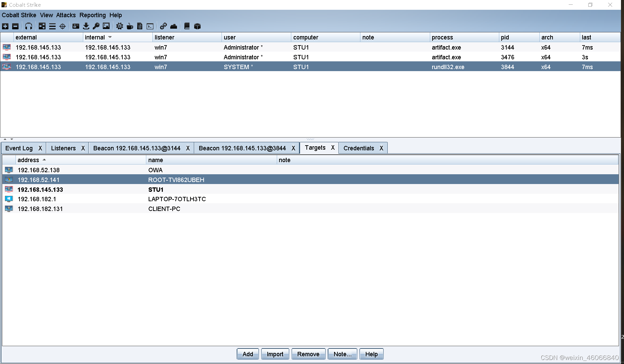The height and width of the screenshot is (364, 624).
Task: Open the Reporting menu
Action: coord(92,15)
